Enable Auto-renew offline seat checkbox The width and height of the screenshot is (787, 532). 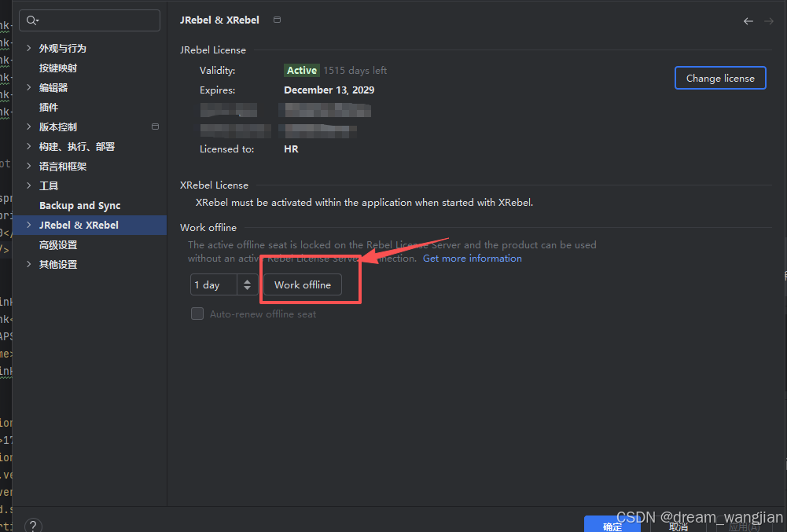coord(197,314)
